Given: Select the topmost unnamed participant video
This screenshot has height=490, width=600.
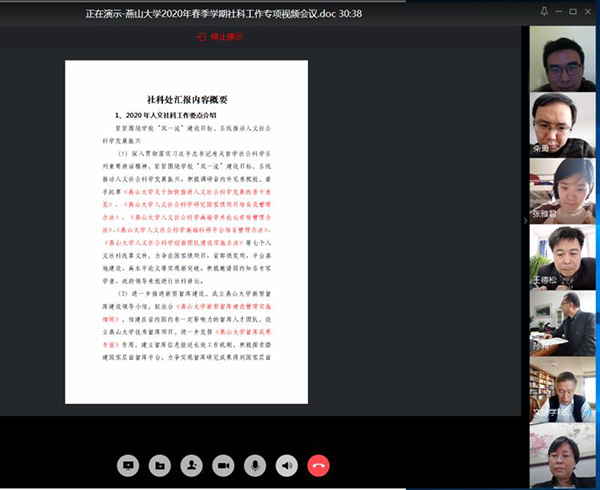Looking at the screenshot, I should pyautogui.click(x=562, y=59).
